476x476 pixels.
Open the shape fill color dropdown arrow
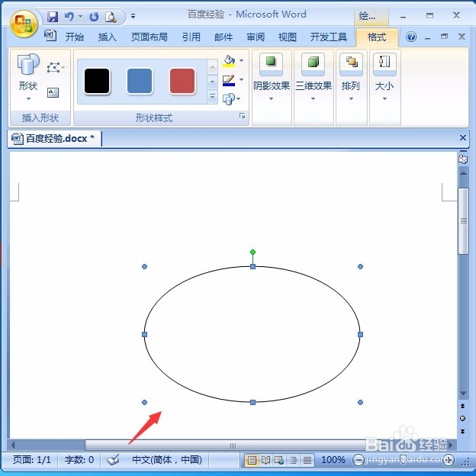point(241,61)
